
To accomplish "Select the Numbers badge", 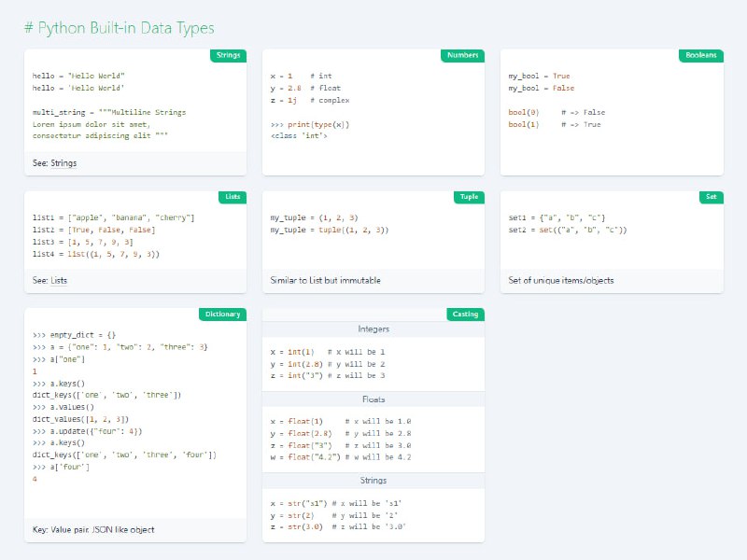I will tap(464, 55).
